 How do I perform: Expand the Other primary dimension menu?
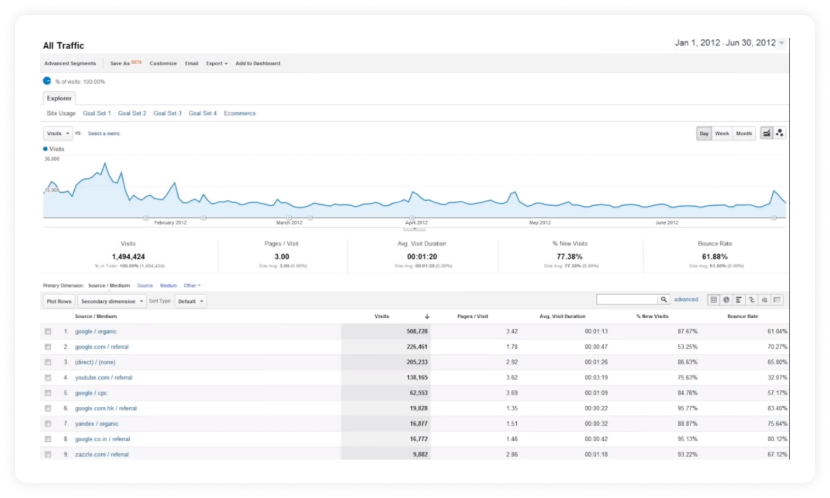(x=192, y=286)
